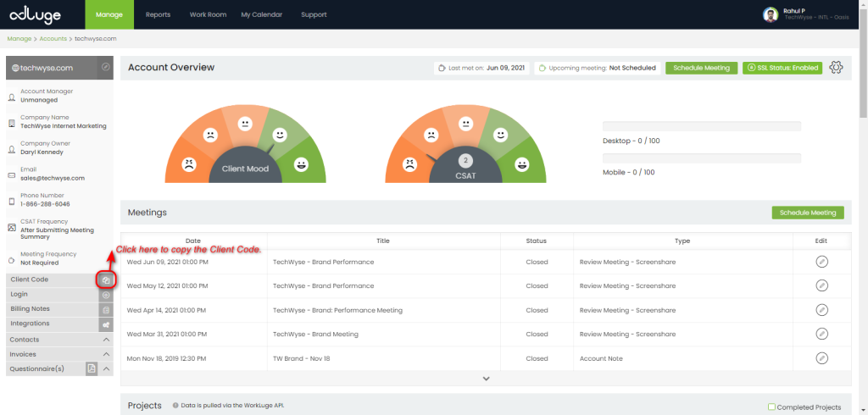Screen dimensions: 868x415
Task: Click the Integrations icon in sidebar
Action: 106,324
